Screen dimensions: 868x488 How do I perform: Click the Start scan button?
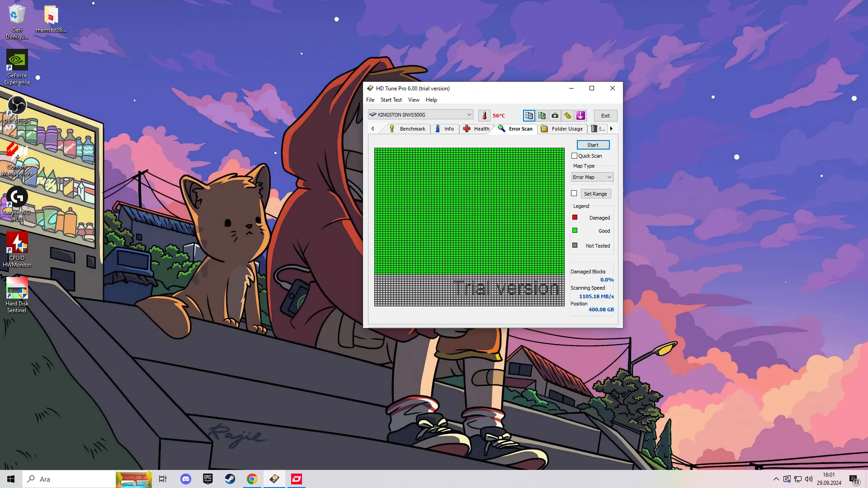pos(593,145)
